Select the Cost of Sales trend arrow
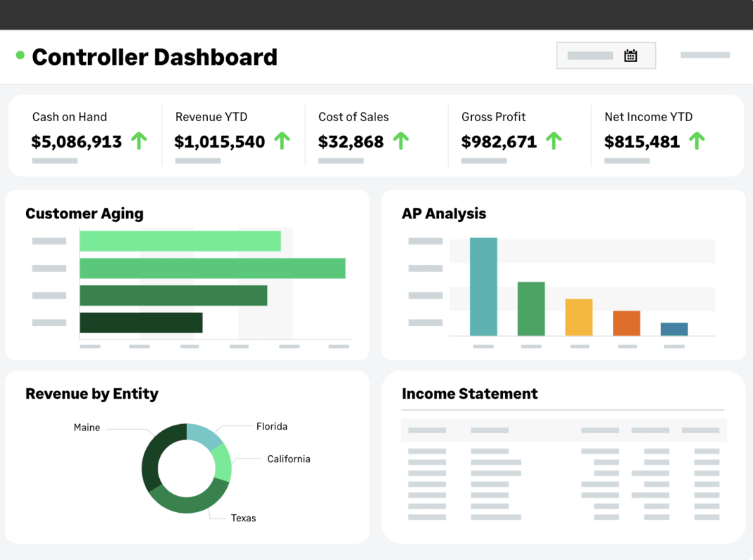 tap(401, 141)
